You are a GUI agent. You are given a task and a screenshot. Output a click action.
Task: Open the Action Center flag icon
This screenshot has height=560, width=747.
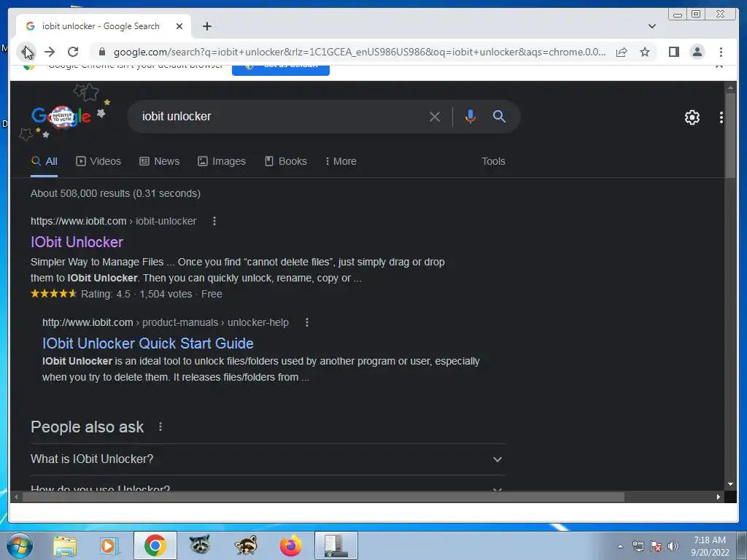pyautogui.click(x=656, y=546)
